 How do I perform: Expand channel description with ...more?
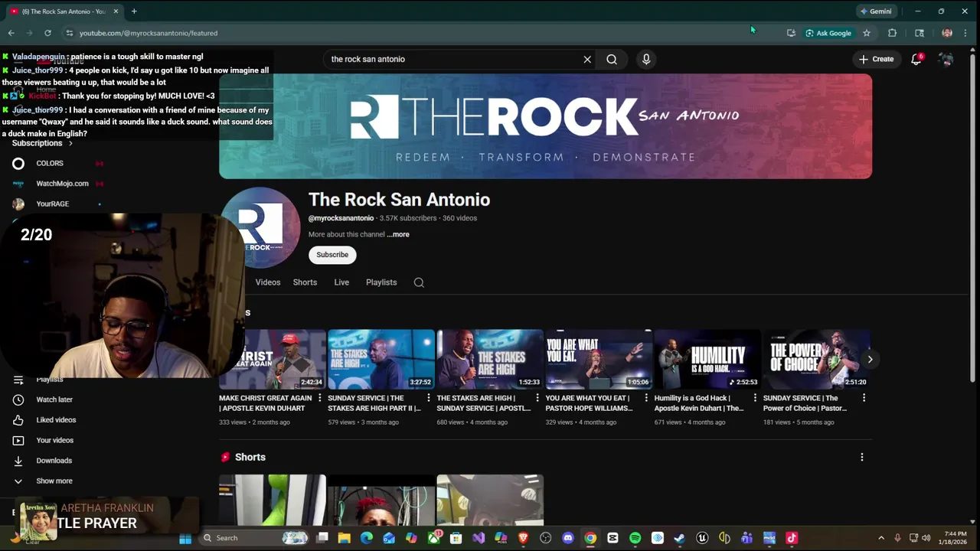tap(398, 234)
